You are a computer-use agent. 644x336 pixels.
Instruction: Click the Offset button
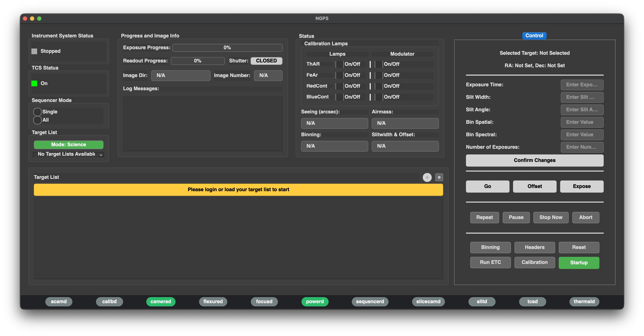tap(534, 186)
